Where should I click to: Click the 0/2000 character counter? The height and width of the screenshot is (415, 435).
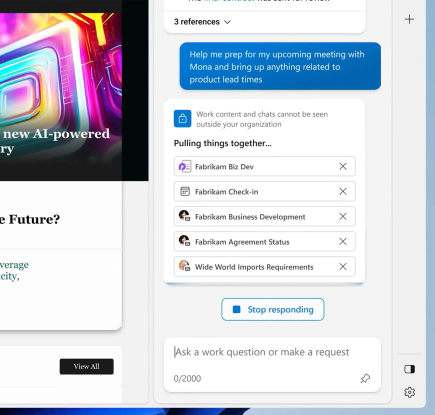coord(187,379)
